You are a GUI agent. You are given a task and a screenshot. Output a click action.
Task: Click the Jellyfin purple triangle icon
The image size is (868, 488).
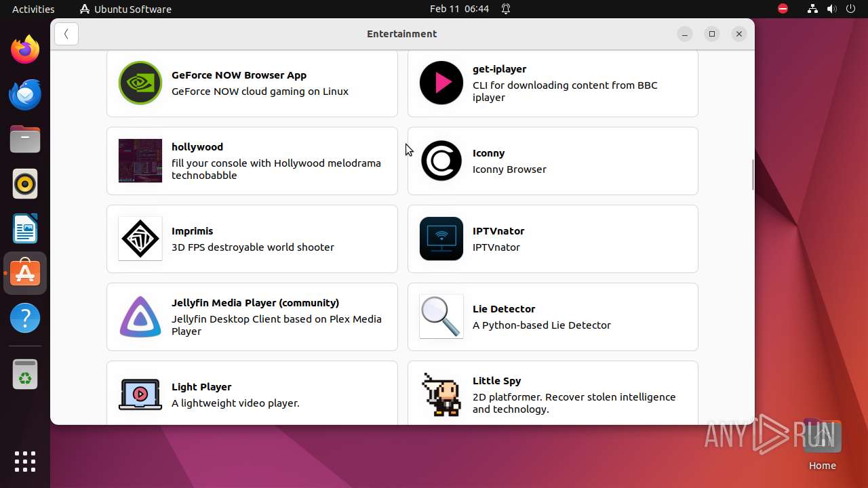pyautogui.click(x=140, y=317)
